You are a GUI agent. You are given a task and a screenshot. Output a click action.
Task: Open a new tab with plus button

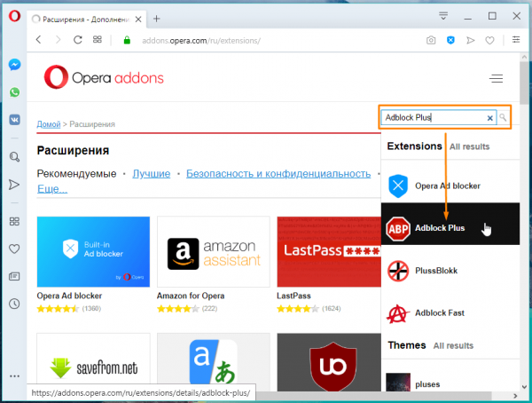pyautogui.click(x=156, y=19)
